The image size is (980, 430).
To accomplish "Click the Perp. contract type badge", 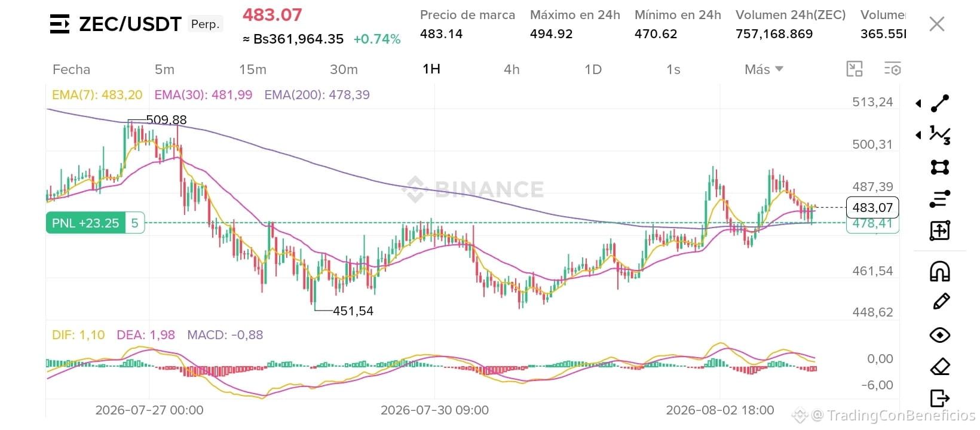I will [205, 24].
